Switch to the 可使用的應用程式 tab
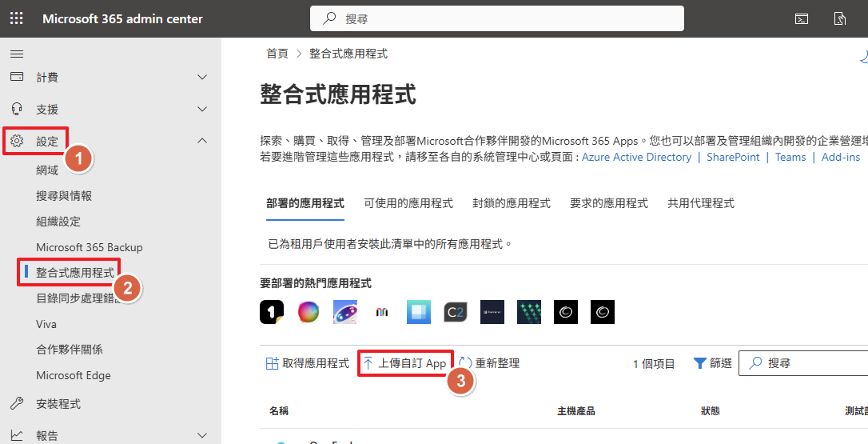Screen dimensions: 868x444 pyautogui.click(x=408, y=203)
